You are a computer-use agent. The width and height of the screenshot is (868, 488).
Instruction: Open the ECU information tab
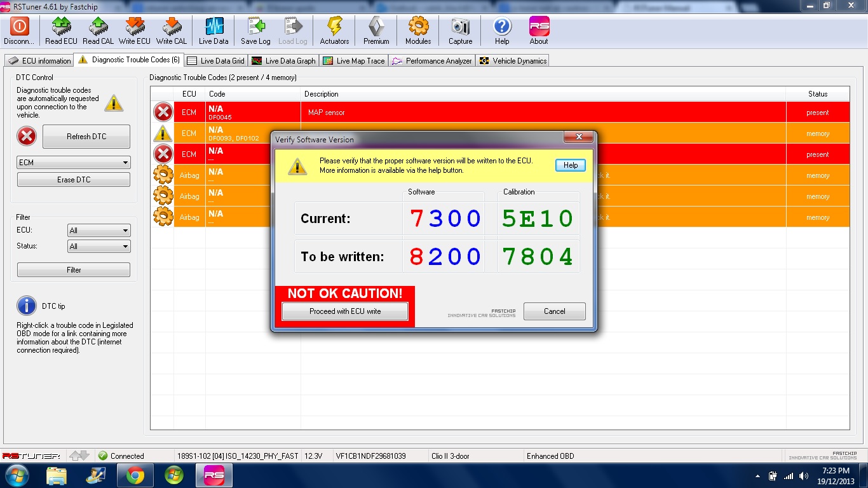[x=39, y=61]
